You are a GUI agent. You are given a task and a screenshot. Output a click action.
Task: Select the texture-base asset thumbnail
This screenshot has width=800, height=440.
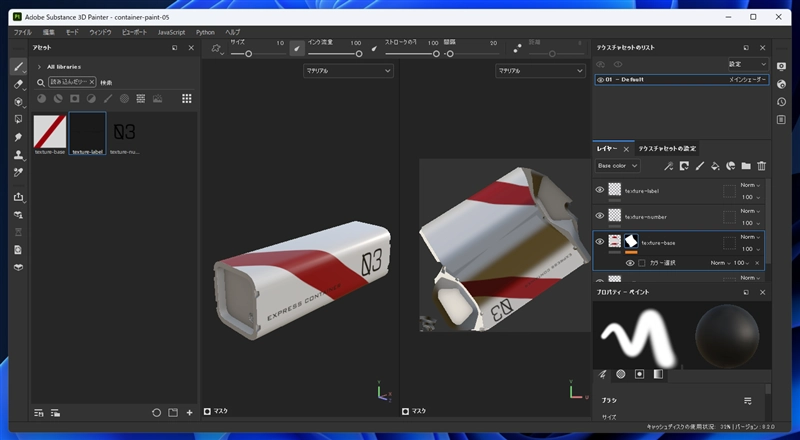[49, 131]
